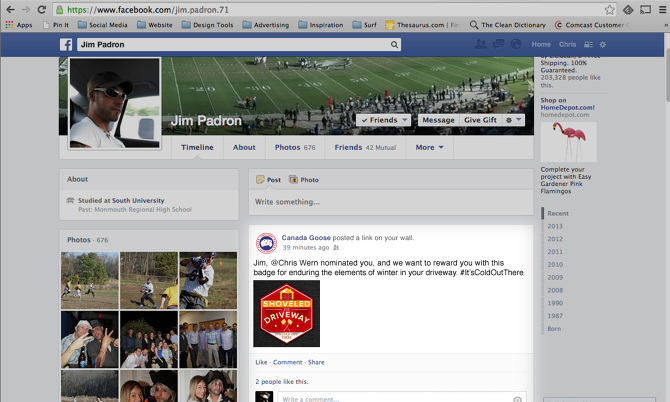
Task: Open the Pin It bookmark
Action: (56, 25)
